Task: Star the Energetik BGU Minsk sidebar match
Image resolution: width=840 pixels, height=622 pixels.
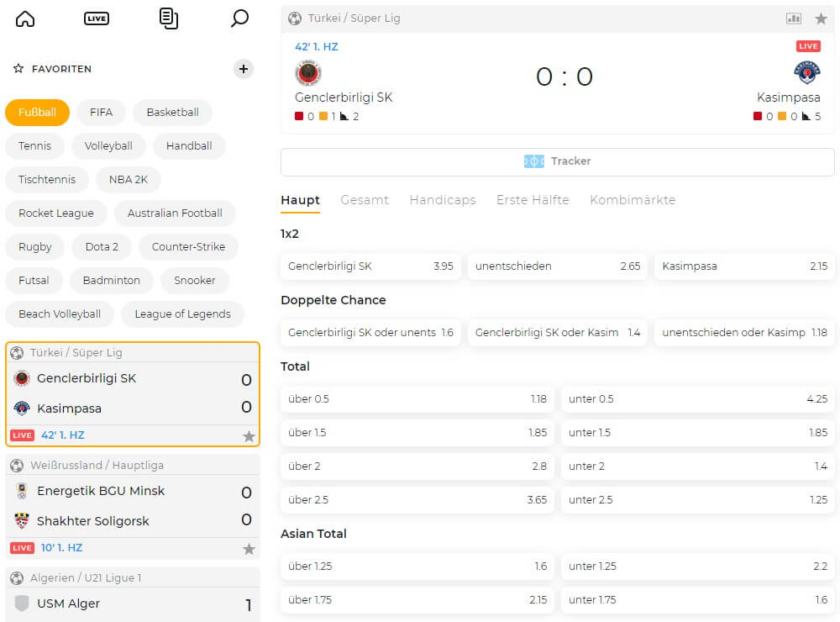Action: tap(249, 549)
